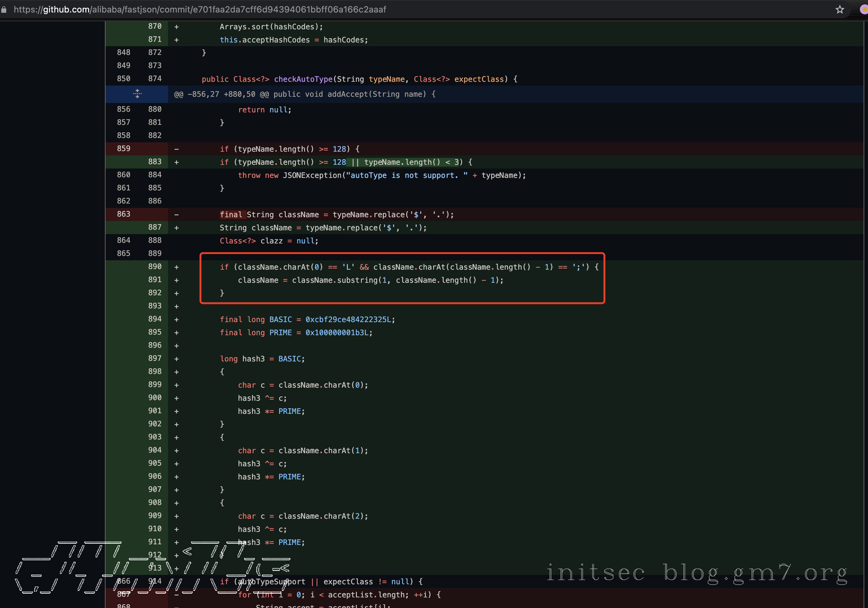The width and height of the screenshot is (868, 608).
Task: Click the minus marker on removed line 863
Action: [176, 214]
